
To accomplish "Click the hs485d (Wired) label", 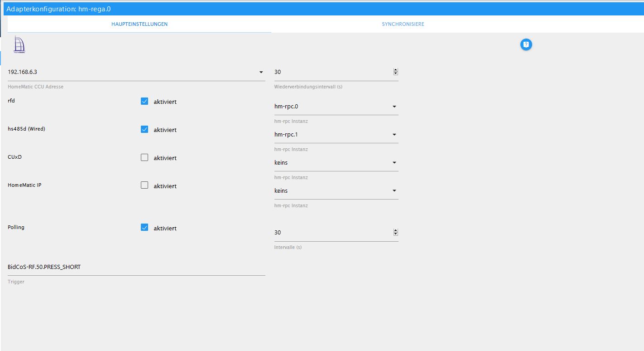I will tap(26, 129).
